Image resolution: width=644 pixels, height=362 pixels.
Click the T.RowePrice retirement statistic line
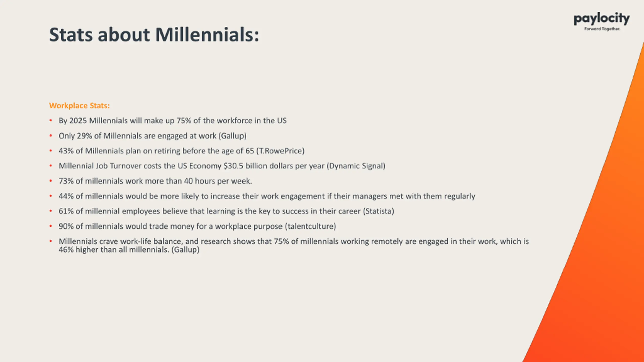point(182,151)
